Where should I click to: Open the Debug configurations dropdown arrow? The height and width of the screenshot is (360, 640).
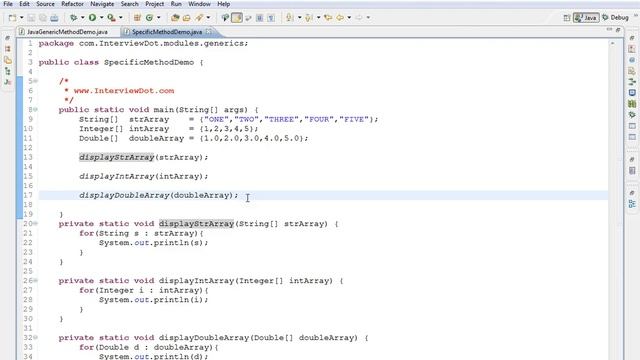[x=82, y=18]
